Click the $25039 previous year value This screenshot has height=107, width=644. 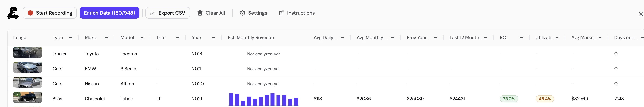click(x=415, y=98)
